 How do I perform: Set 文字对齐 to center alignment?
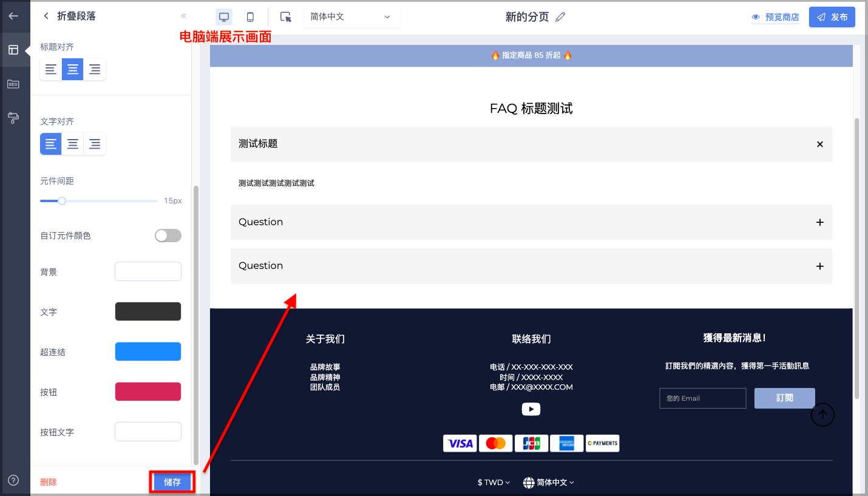tap(73, 144)
